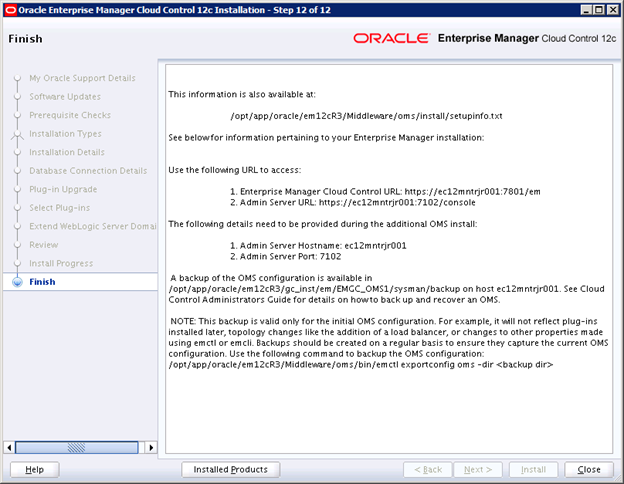
Task: Select the Installation Details step
Action: point(67,152)
